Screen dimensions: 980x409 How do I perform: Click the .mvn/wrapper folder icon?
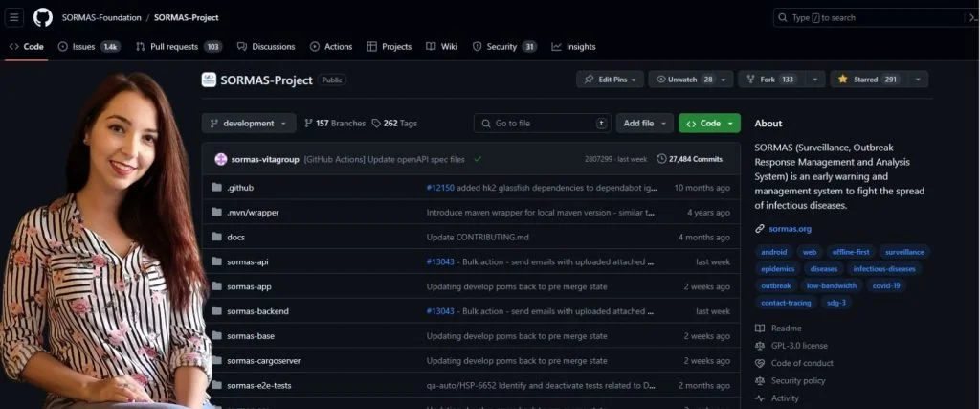tap(217, 212)
